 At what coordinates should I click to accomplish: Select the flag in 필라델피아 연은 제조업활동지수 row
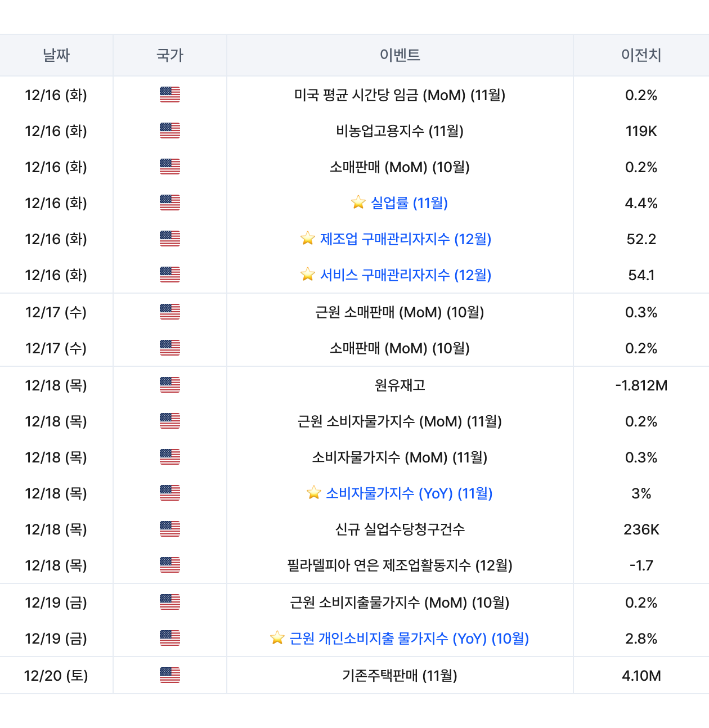(169, 565)
